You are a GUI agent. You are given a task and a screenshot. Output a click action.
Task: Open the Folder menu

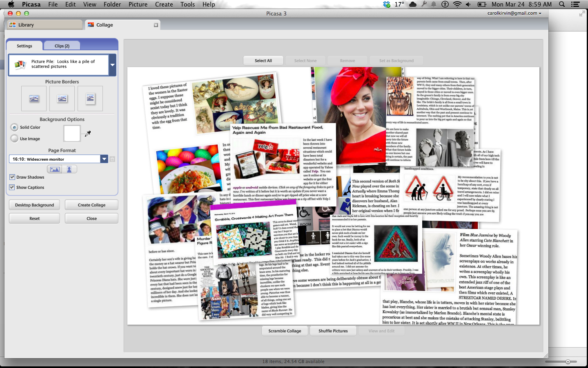(112, 4)
